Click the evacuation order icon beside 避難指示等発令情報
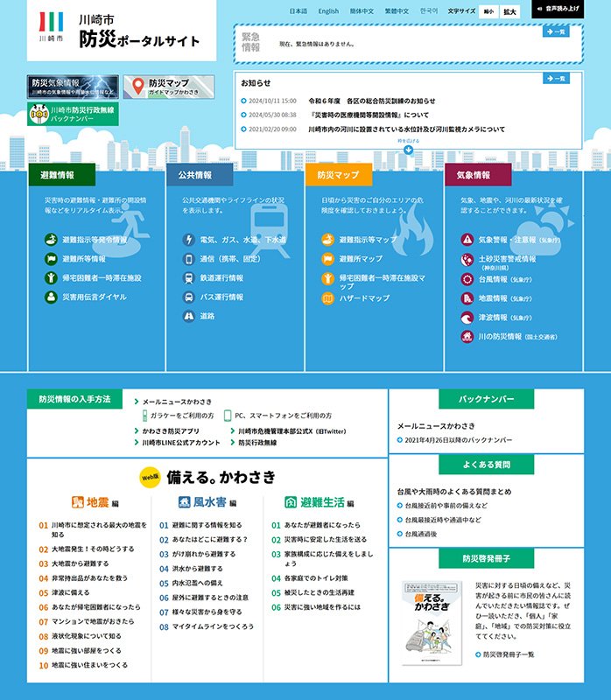611x700 pixels. pos(51,239)
